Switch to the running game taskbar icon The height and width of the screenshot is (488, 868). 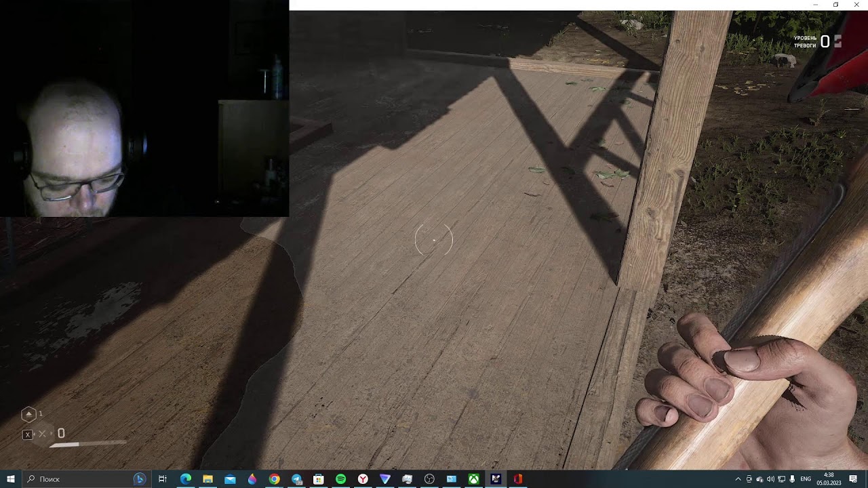pyautogui.click(x=496, y=479)
